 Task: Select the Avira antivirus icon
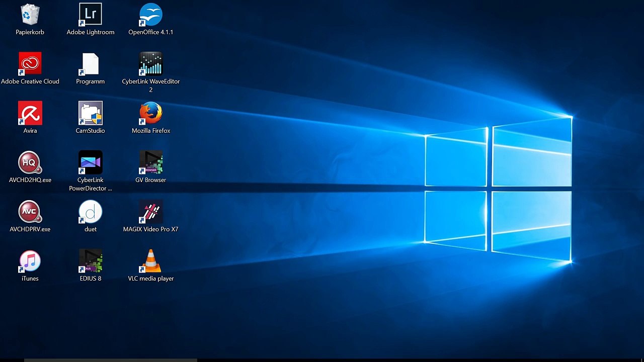click(x=30, y=113)
